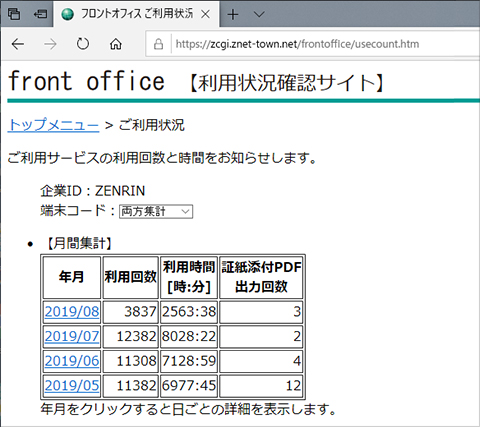This screenshot has height=427, width=480.
Task: Click the browser Forward arrow
Action: 50,44
